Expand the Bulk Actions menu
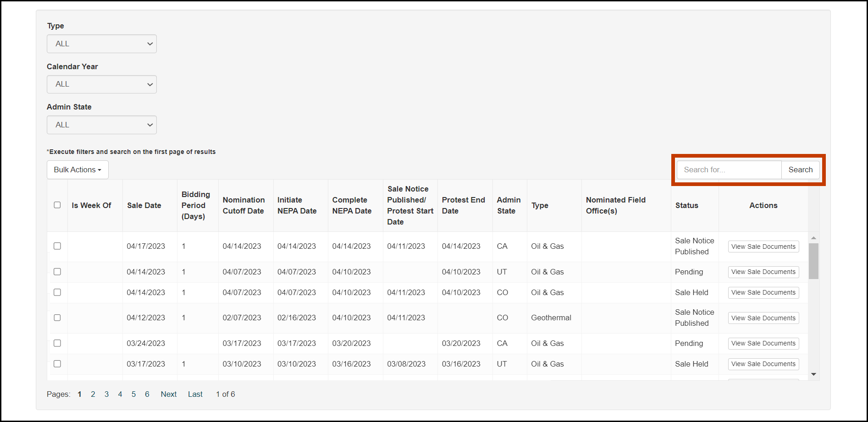The width and height of the screenshot is (868, 422). [x=77, y=170]
